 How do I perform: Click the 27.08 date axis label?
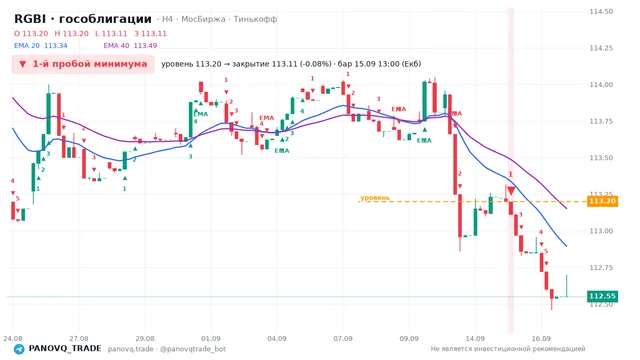78,338
